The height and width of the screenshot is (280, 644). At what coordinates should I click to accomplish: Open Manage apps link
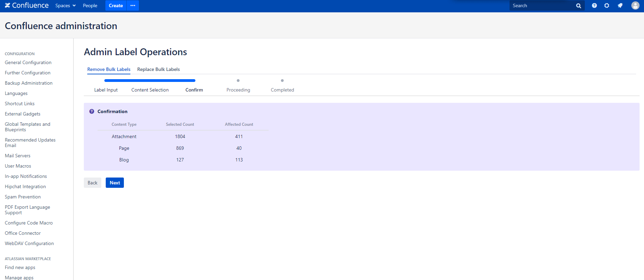[x=19, y=277]
